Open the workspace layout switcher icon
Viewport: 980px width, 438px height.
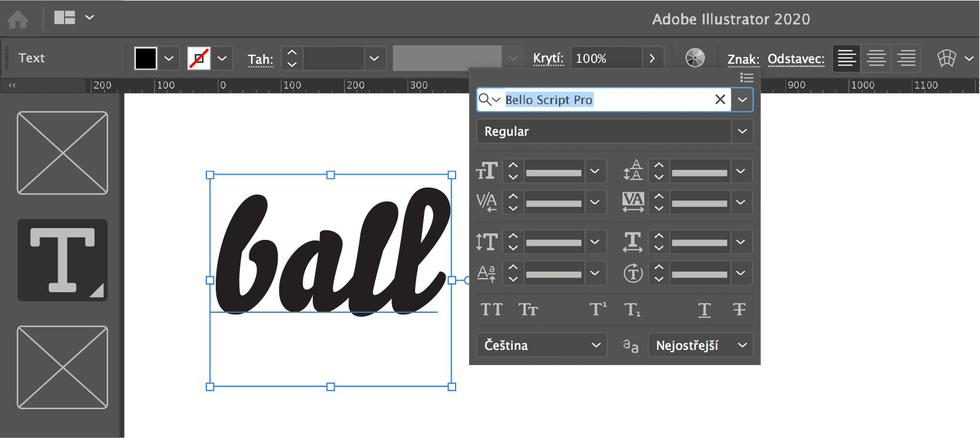click(x=65, y=18)
